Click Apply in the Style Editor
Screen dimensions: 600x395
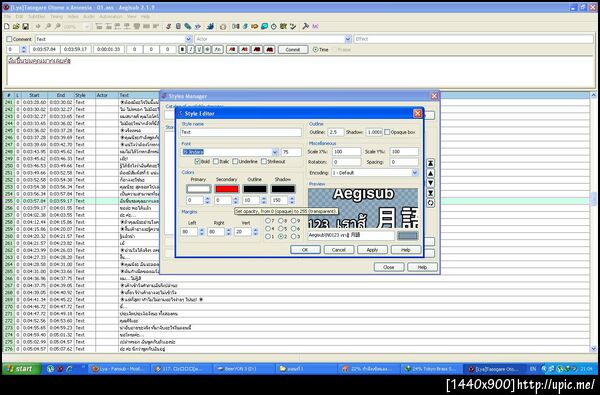click(372, 250)
